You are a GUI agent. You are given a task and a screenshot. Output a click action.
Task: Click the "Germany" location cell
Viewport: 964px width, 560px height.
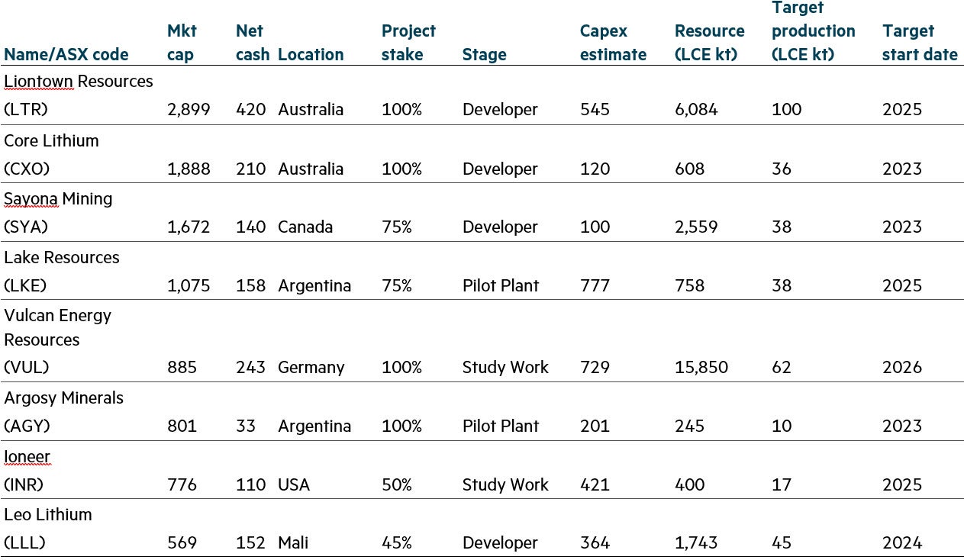click(x=311, y=367)
